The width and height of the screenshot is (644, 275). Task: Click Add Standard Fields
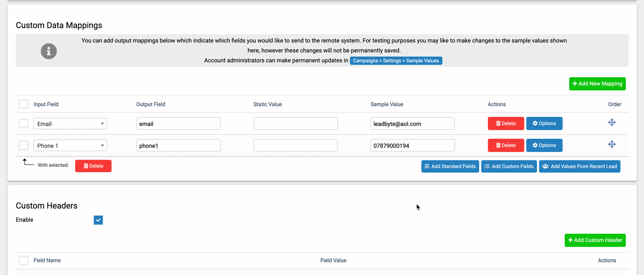pyautogui.click(x=450, y=166)
